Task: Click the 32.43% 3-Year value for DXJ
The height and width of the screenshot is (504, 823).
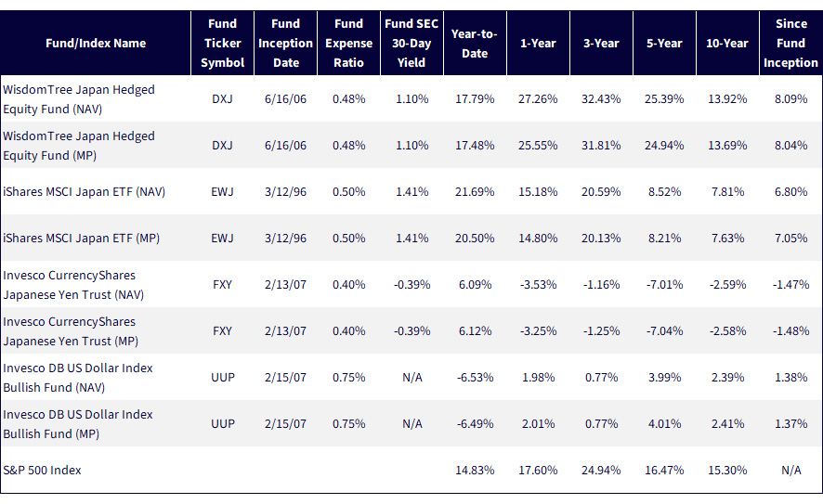Action: pyautogui.click(x=601, y=98)
